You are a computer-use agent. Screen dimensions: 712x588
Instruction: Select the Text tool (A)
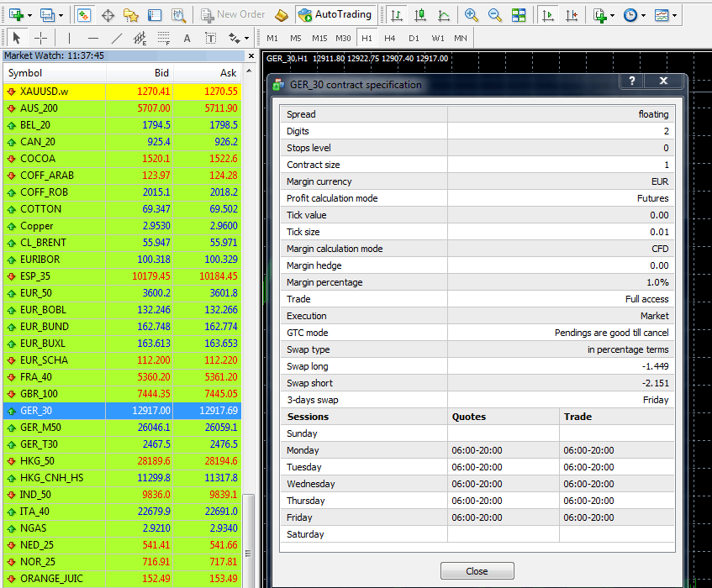[x=187, y=38]
